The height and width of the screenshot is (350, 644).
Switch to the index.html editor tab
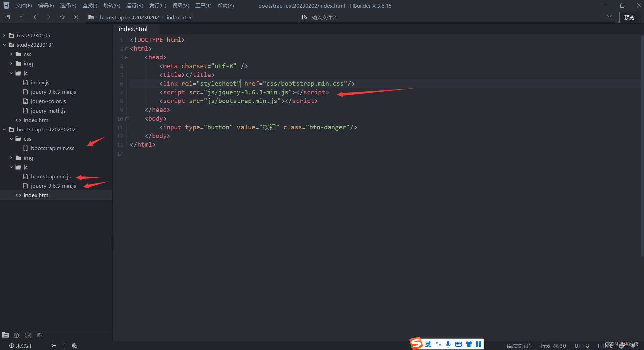pyautogui.click(x=133, y=29)
